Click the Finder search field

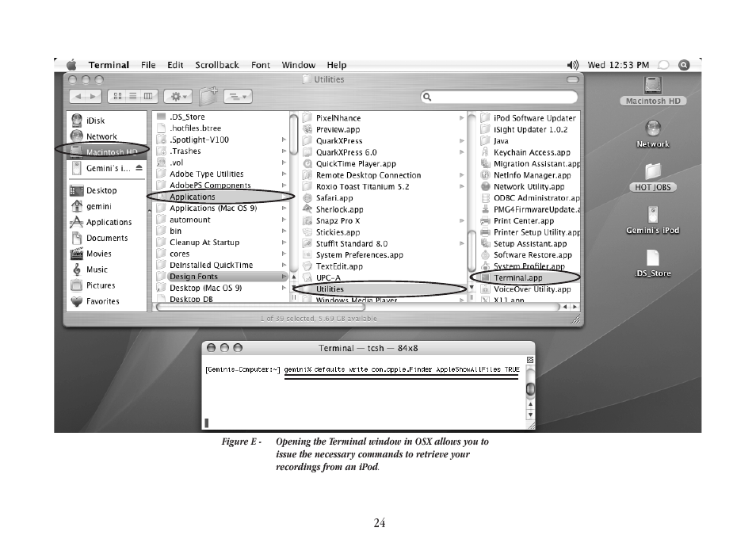(x=499, y=97)
